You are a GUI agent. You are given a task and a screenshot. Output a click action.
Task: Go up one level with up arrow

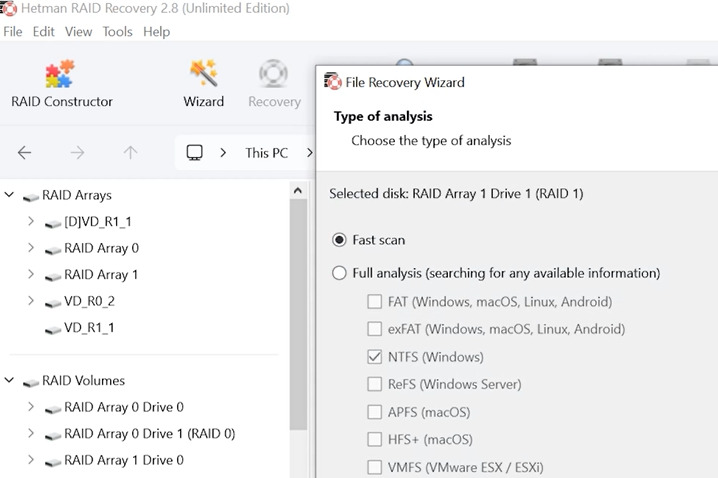point(131,152)
